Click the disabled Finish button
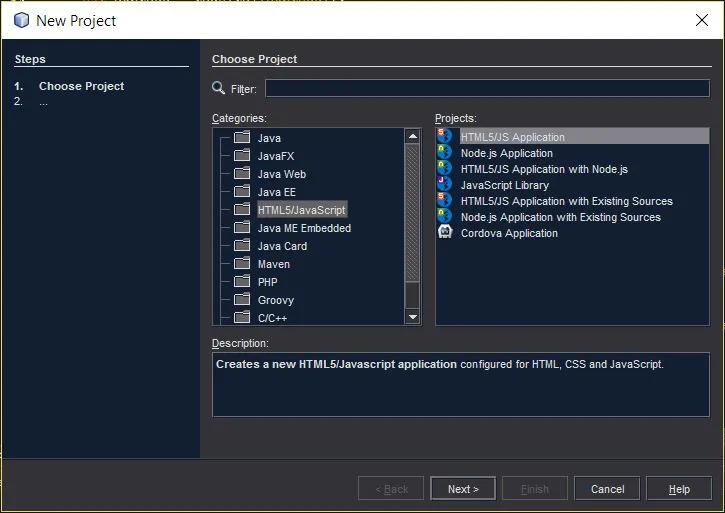725x513 pixels. (x=535, y=488)
